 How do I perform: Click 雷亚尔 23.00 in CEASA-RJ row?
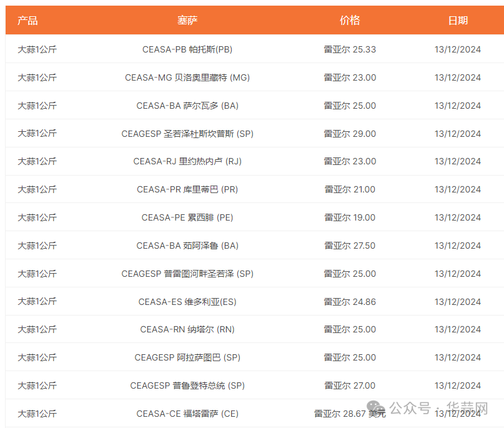pos(350,161)
